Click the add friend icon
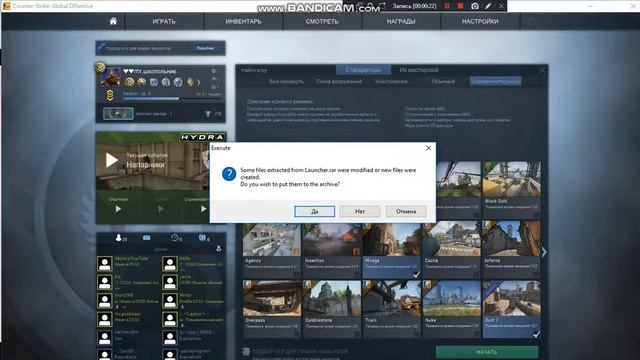 point(219,249)
